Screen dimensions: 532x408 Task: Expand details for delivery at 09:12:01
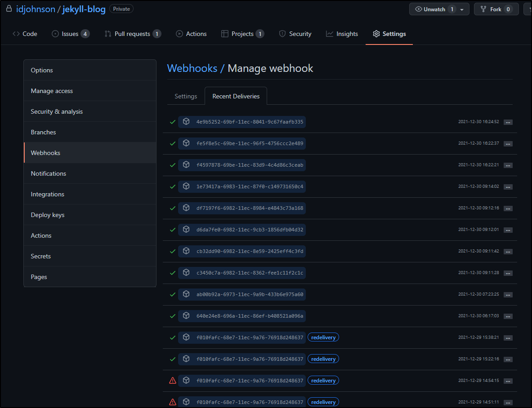pyautogui.click(x=508, y=230)
